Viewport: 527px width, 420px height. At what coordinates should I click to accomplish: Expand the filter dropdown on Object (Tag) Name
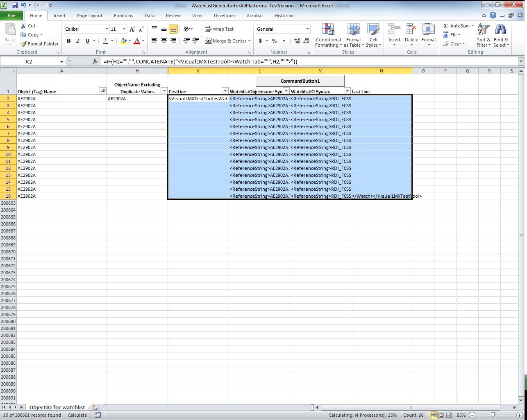(103, 91)
